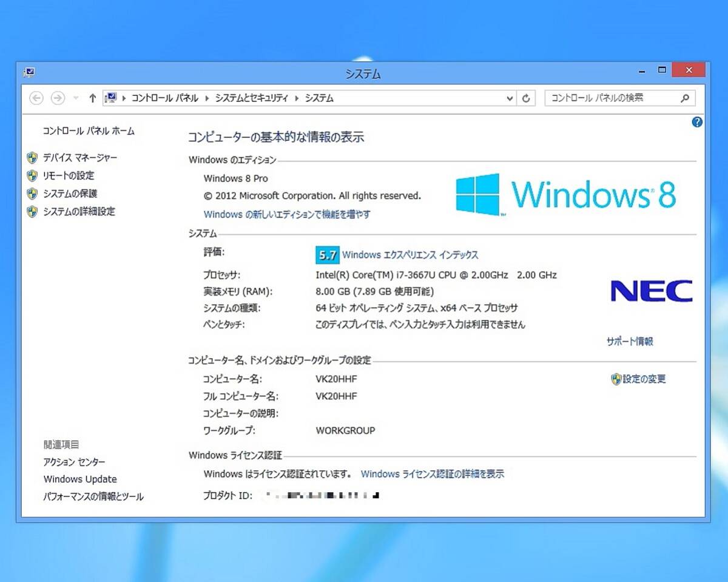Viewport: 728px width, 582px height.
Task: Click the 64 ビット system type text
Action: 417,308
